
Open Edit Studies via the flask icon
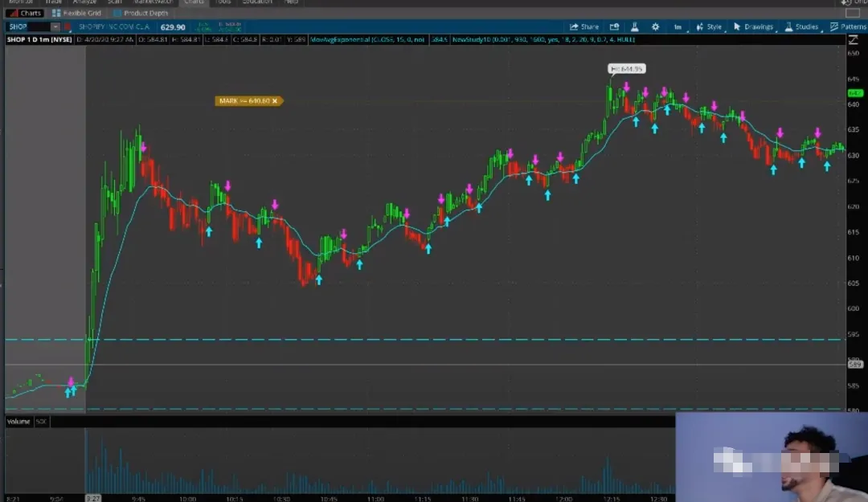(634, 27)
